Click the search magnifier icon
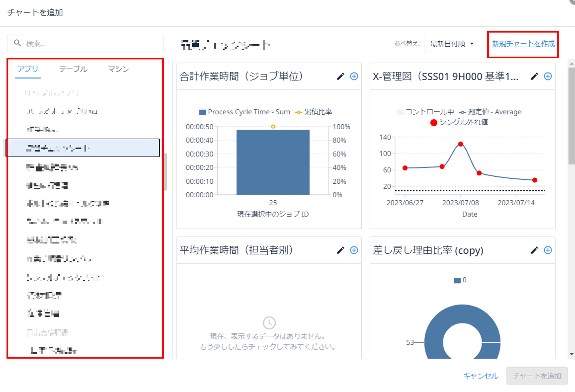 pyautogui.click(x=17, y=43)
